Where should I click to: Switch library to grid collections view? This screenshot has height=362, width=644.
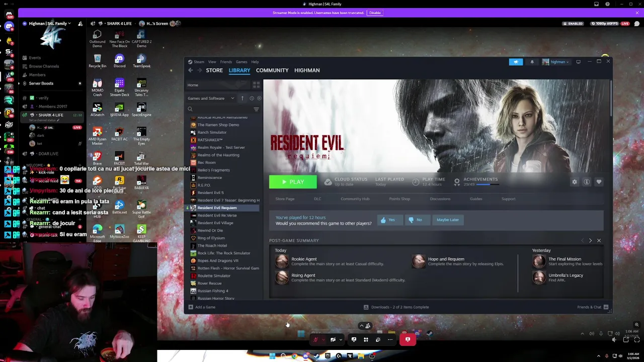(256, 85)
